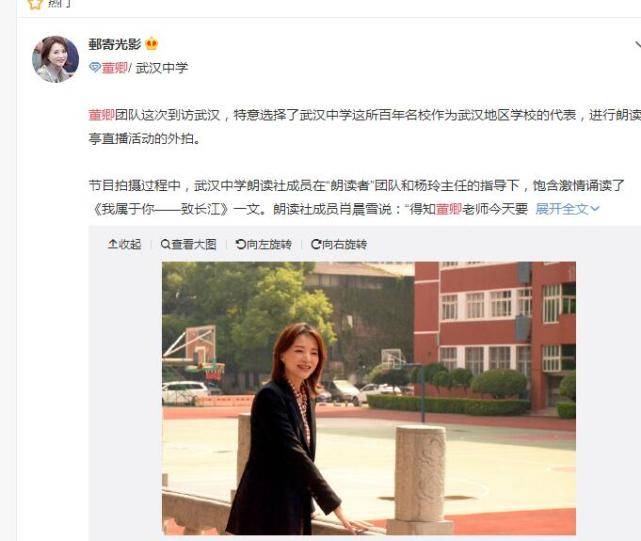Click the chevron after 展开全文
Viewport: 641px width, 541px height.
point(595,209)
